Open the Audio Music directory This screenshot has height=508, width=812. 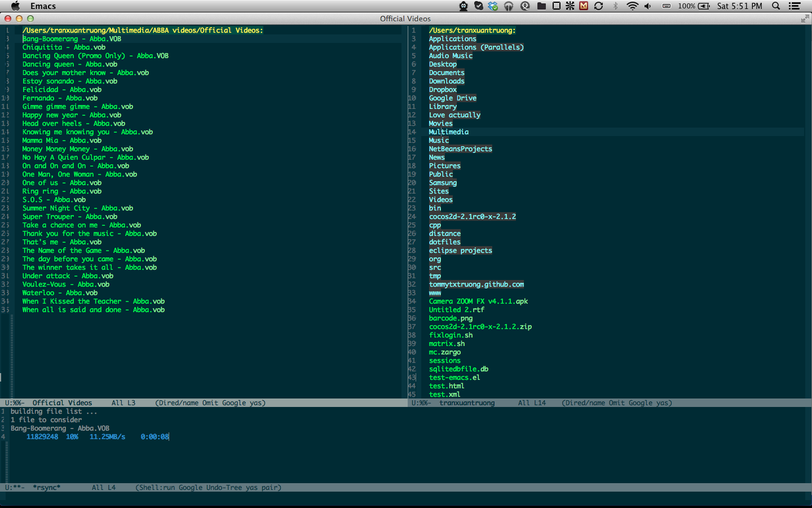point(451,56)
